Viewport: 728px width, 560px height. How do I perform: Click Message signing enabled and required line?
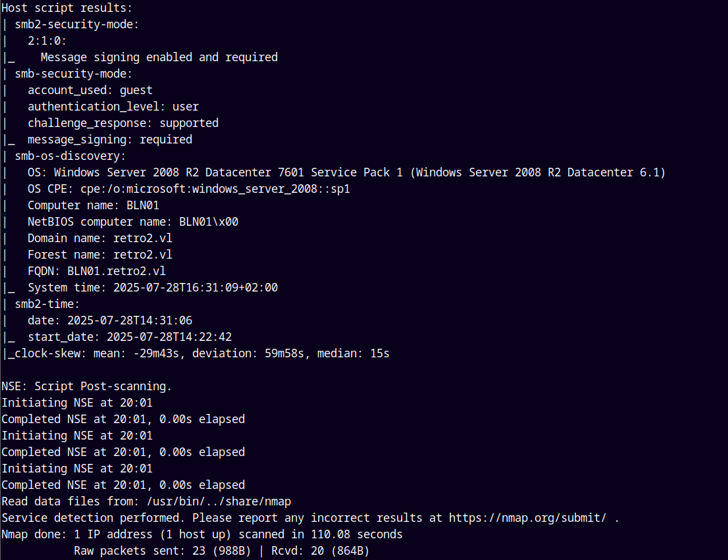(x=159, y=57)
